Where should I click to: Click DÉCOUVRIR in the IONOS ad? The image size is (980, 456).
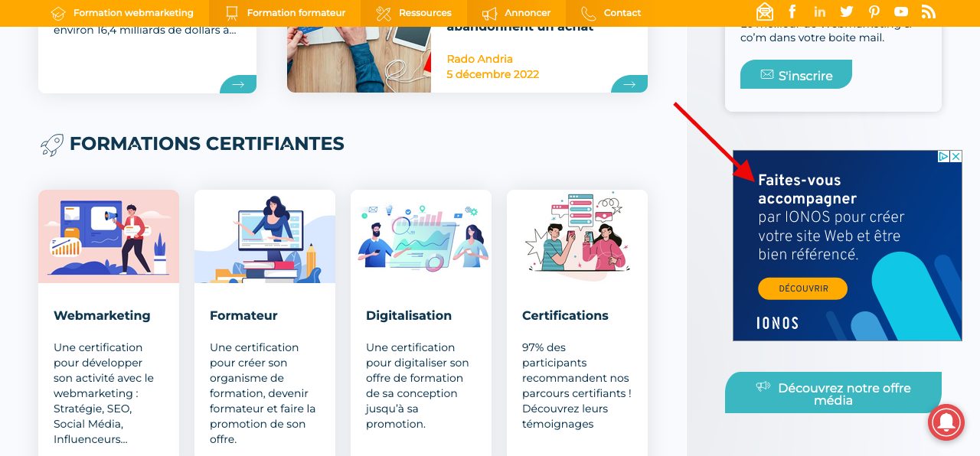(x=802, y=288)
